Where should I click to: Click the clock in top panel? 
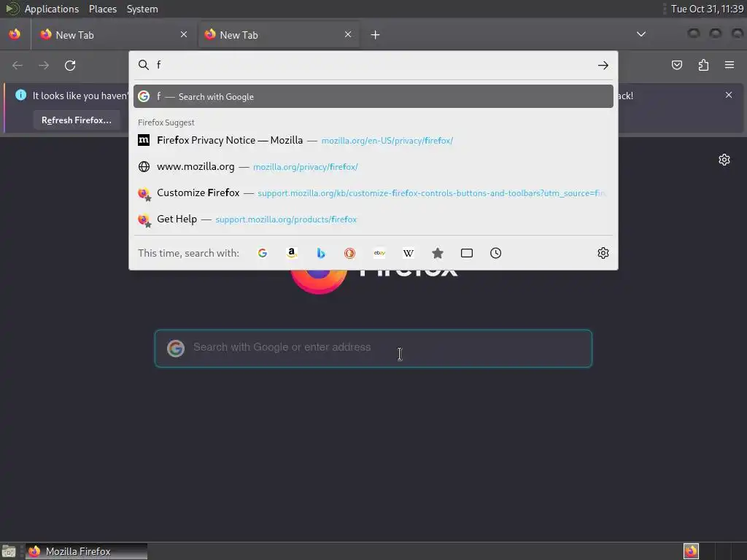point(707,9)
